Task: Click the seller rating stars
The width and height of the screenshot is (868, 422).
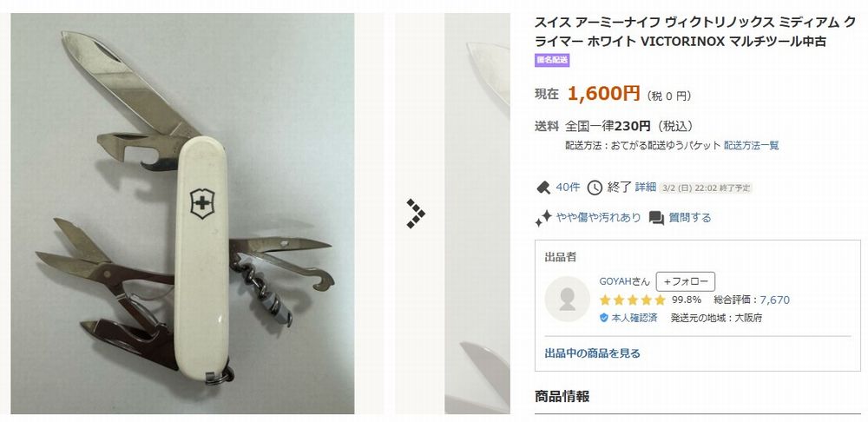Action: [632, 300]
